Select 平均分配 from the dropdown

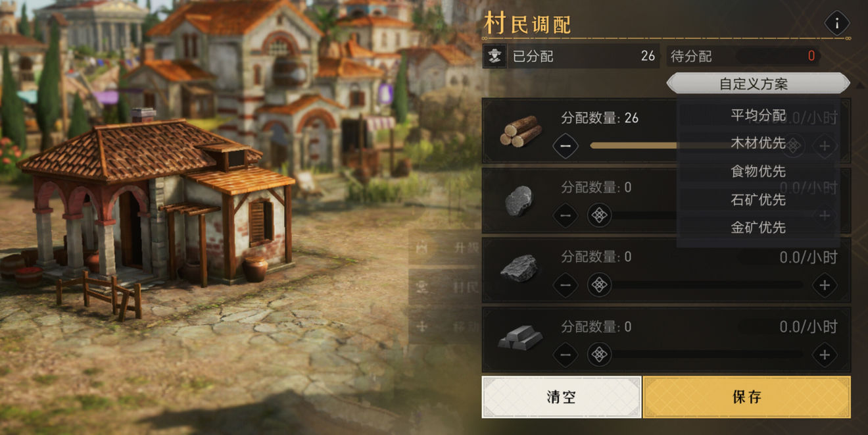(758, 115)
